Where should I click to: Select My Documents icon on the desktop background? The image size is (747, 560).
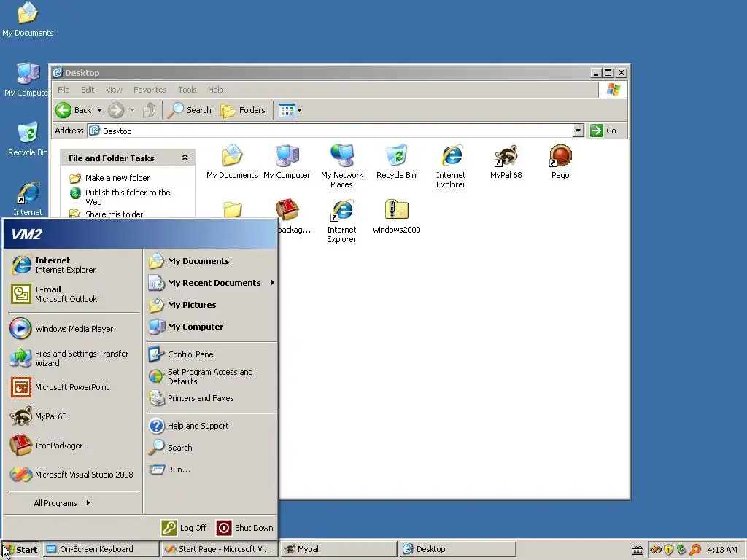[x=28, y=19]
